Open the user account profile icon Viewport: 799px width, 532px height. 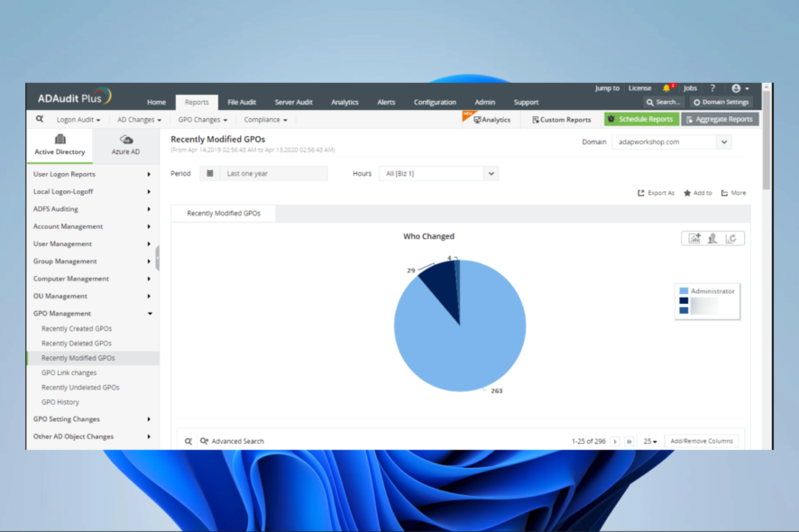[x=736, y=88]
